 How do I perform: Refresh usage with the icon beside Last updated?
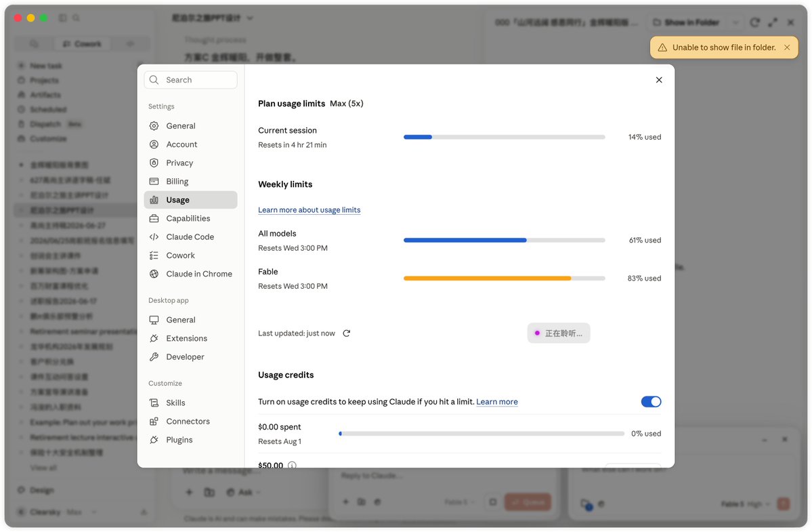tap(347, 333)
